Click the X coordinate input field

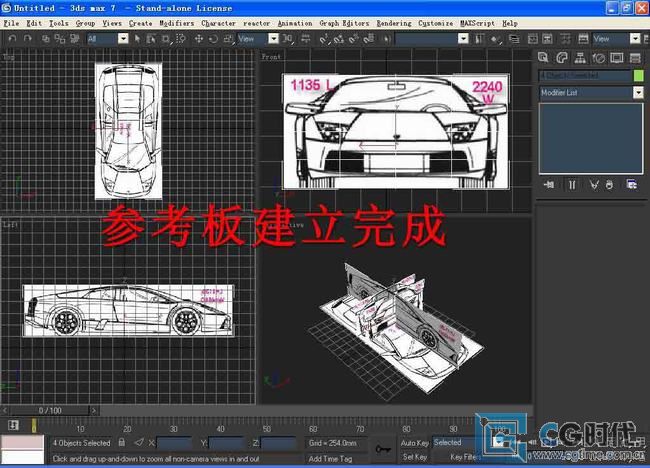[174, 443]
